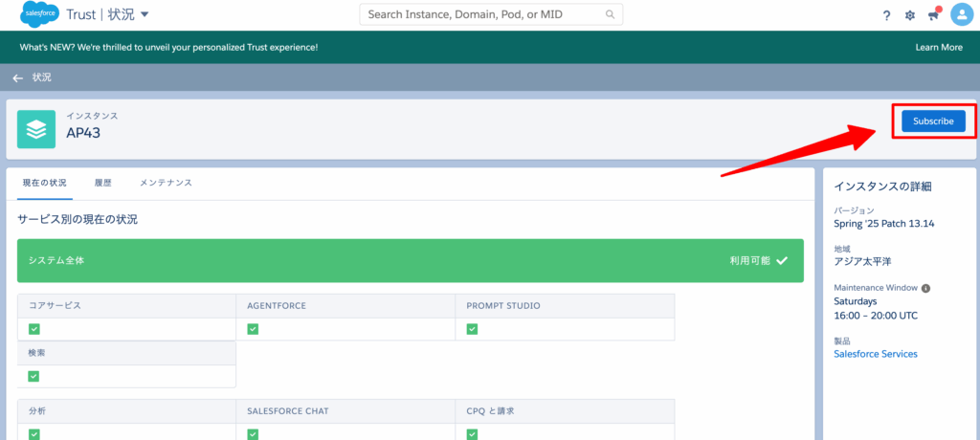Open the Salesforce Services link

coord(876,354)
